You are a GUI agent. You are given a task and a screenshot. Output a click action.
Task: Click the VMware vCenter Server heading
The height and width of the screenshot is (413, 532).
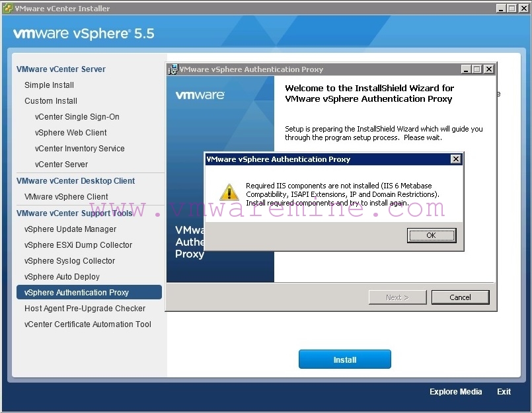[x=61, y=69]
